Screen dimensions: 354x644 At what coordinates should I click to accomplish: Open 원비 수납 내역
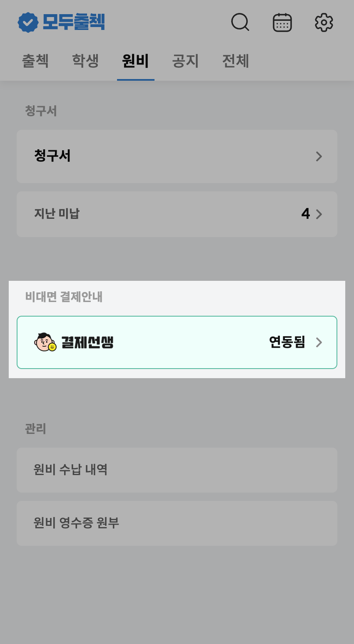tap(177, 470)
